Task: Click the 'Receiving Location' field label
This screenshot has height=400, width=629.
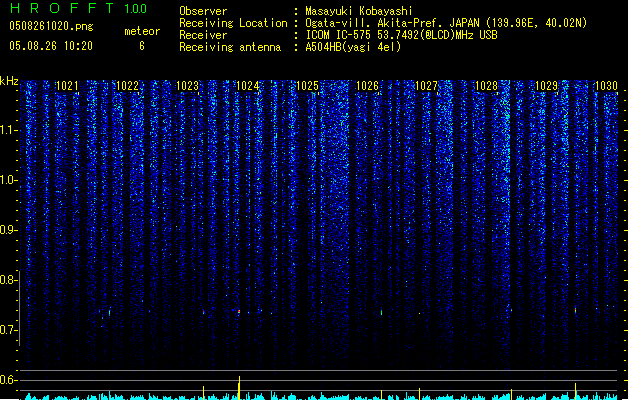Action: (x=233, y=23)
